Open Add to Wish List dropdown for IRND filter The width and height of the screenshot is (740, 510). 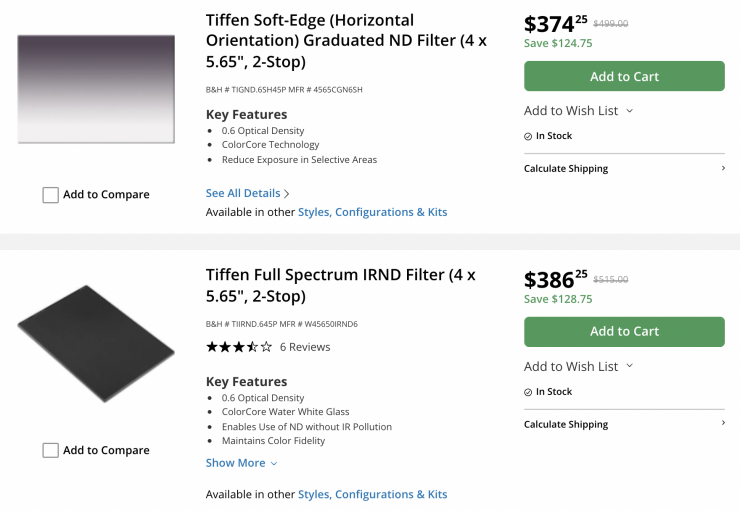click(578, 367)
